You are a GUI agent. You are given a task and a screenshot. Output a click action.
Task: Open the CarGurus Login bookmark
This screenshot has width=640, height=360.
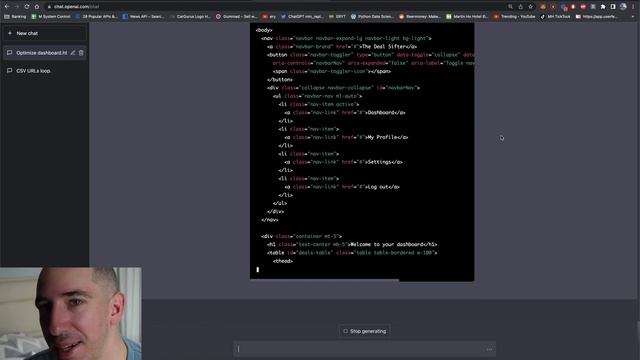pyautogui.click(x=191, y=17)
